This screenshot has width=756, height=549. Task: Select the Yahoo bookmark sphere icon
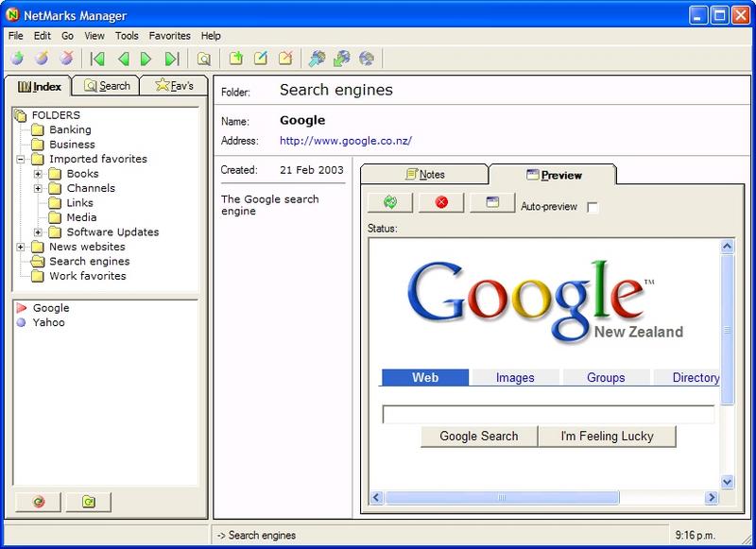[x=21, y=322]
